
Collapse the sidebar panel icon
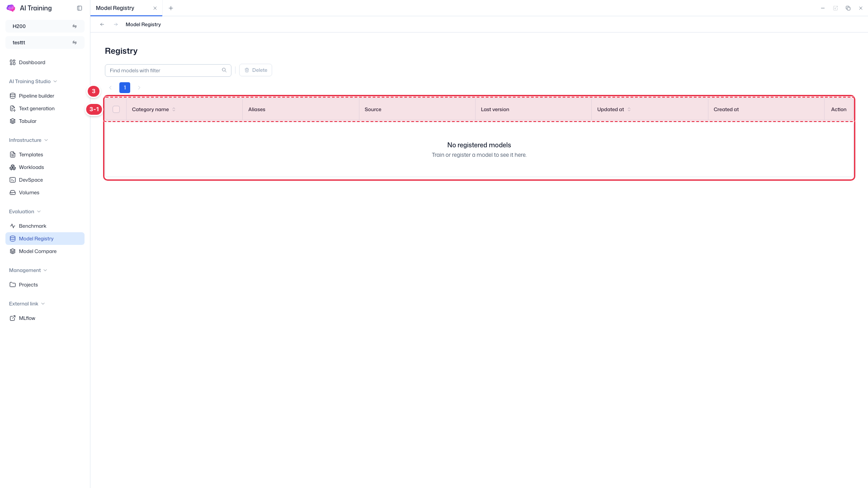(80, 8)
